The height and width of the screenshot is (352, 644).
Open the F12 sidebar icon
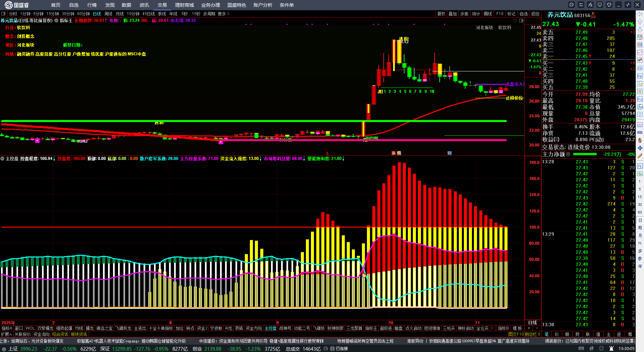tap(640, 99)
